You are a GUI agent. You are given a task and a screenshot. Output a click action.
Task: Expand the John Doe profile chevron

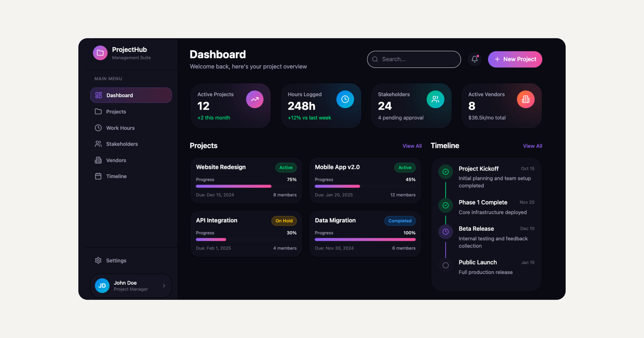(164, 285)
